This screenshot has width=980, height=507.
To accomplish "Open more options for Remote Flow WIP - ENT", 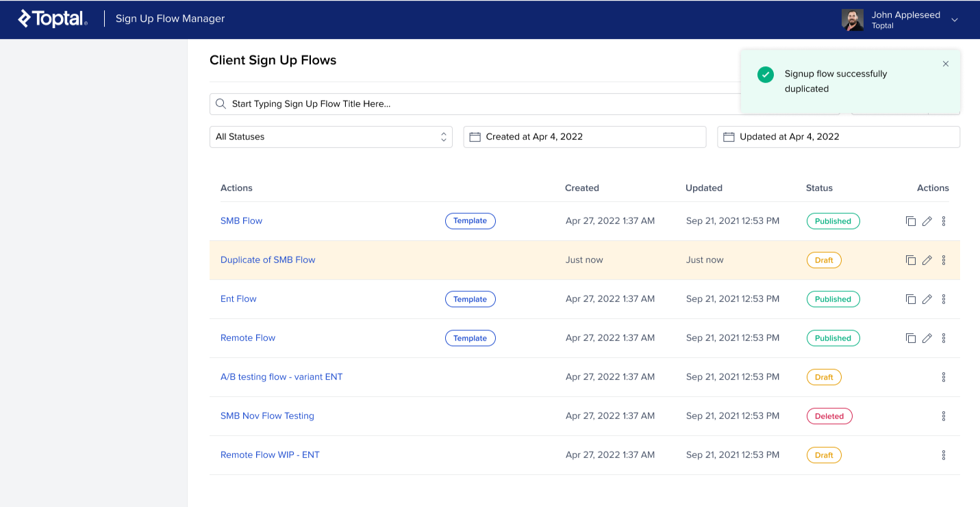I will (944, 455).
